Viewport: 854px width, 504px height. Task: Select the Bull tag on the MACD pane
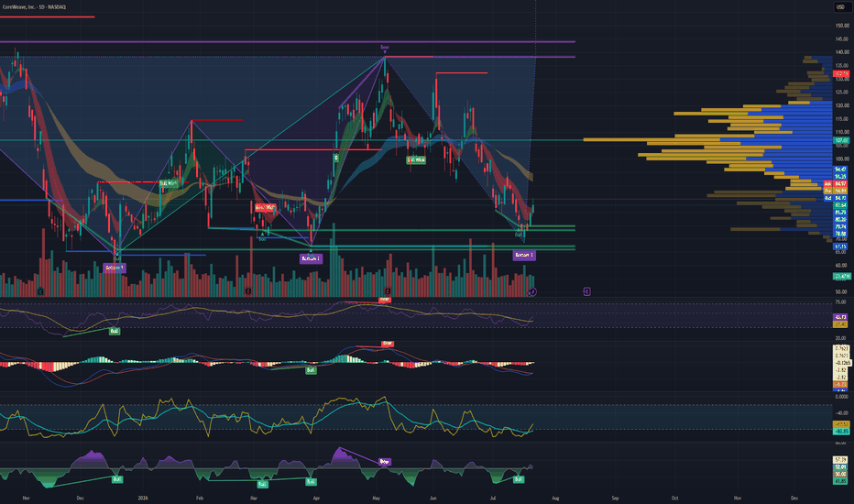311,370
